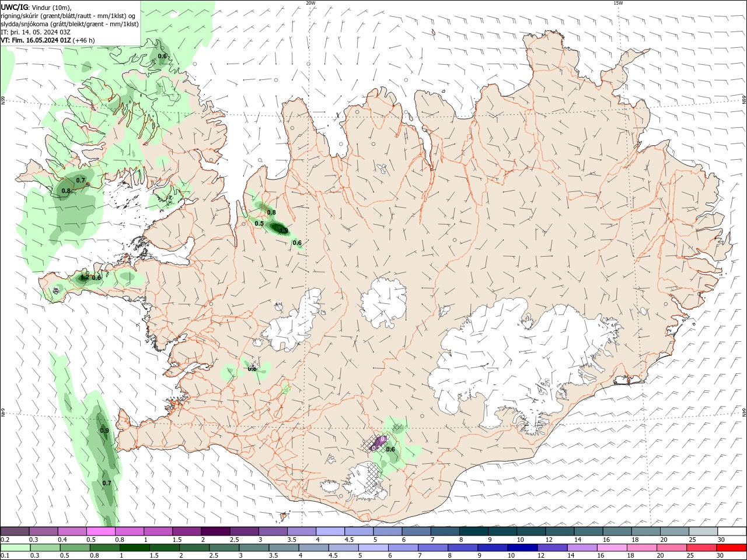Click the purple 12 swatch in lower legend bar
Viewport: 747px width, 560px height.
551,548
